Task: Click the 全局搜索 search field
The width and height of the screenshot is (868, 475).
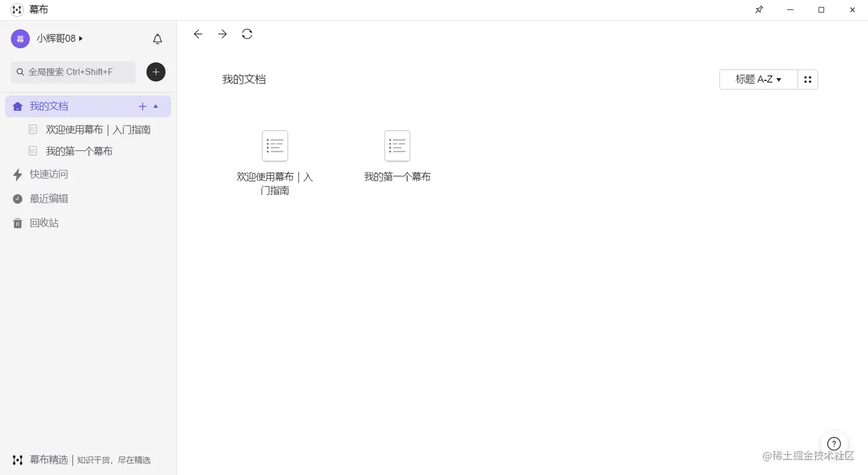Action: coord(73,72)
